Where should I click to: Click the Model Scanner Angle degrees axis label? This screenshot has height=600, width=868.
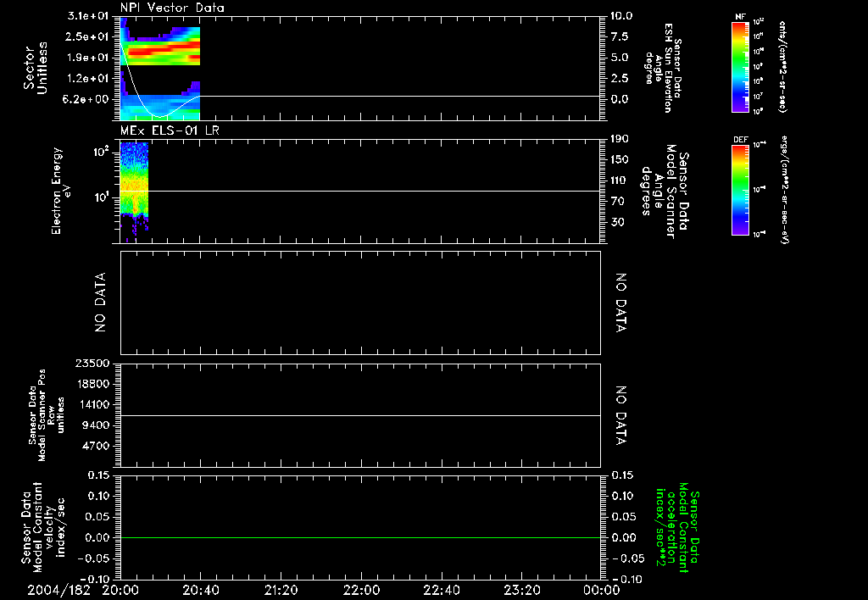click(x=665, y=191)
